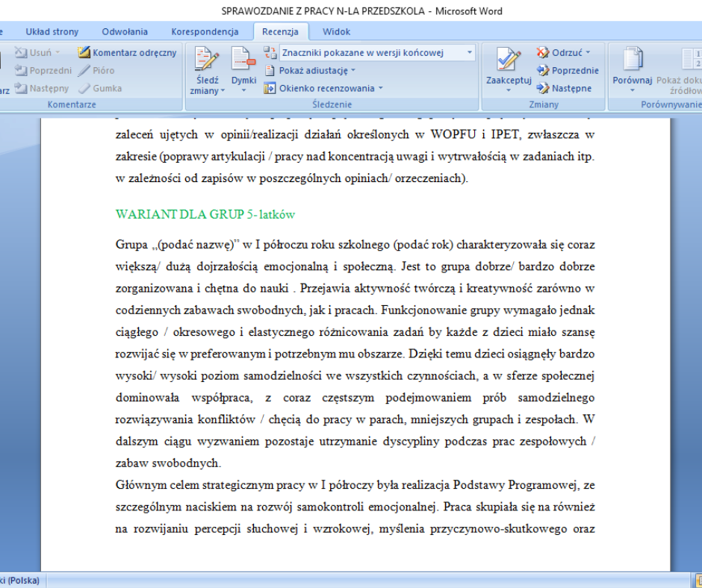
Task: Open the Układ strony tab
Action: click(x=52, y=32)
